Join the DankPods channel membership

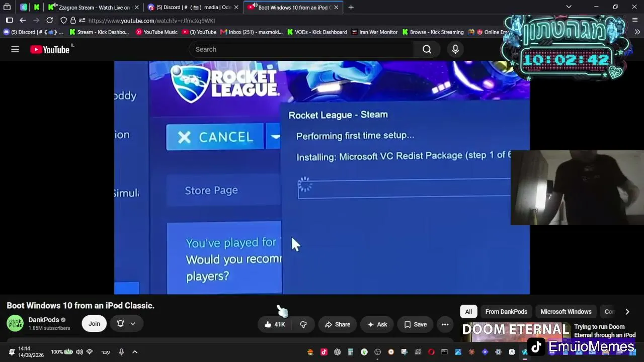[94, 324]
